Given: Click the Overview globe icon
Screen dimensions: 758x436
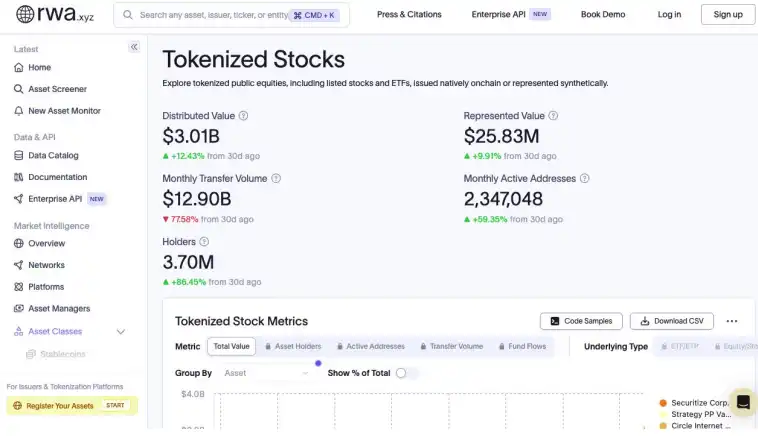Looking at the screenshot, I should [x=18, y=243].
